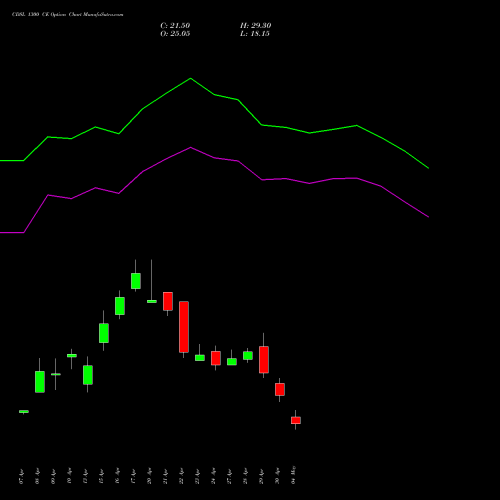Select the 23 Apr date label

click(x=198, y=477)
